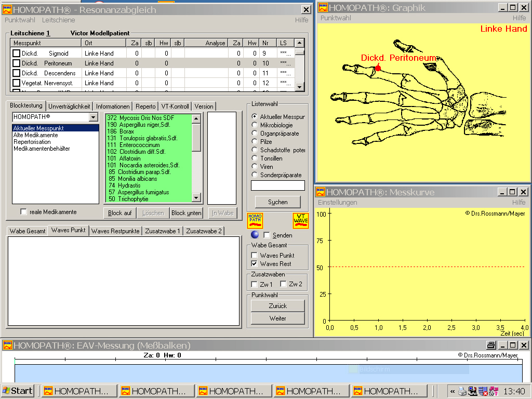532x399 pixels.
Task: Click the red Dickd. Peritoneum point on hand
Action: click(378, 68)
